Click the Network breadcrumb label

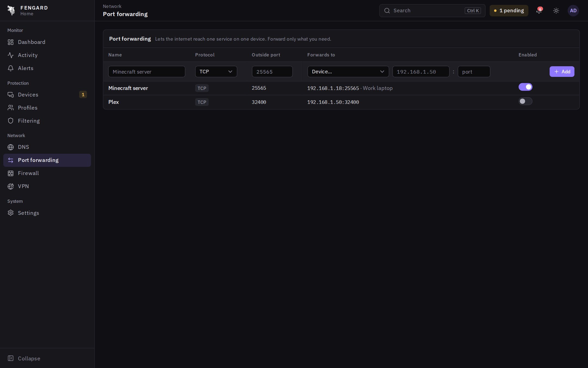[x=112, y=6]
